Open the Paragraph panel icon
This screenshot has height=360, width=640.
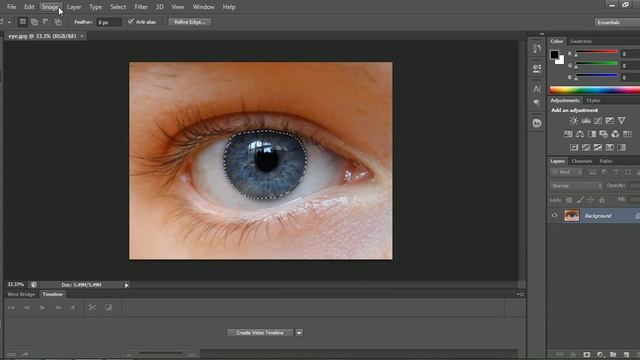click(537, 102)
